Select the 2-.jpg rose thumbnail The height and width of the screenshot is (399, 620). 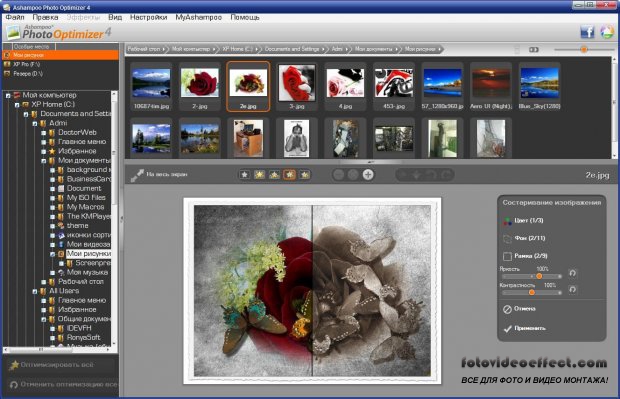click(199, 87)
